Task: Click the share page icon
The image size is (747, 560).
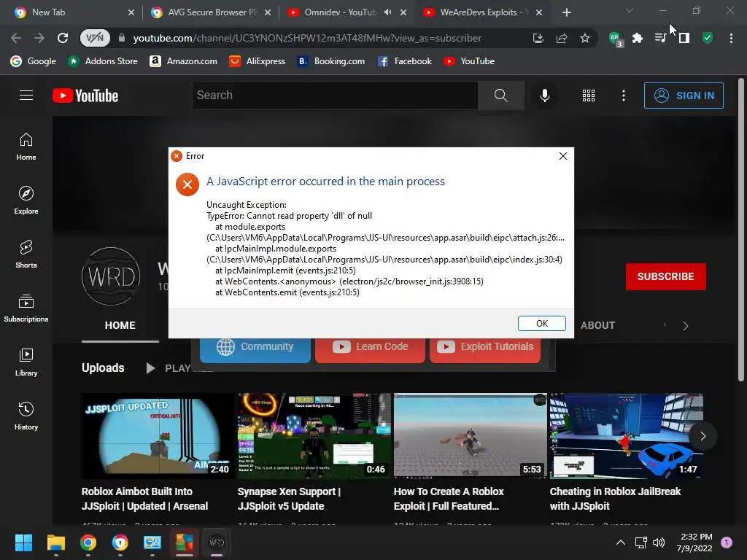Action: 561,38
